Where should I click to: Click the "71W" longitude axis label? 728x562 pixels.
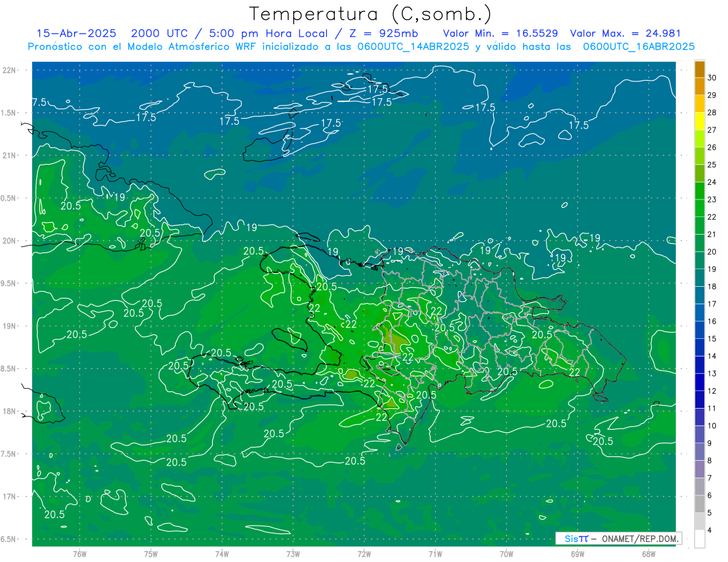(435, 554)
